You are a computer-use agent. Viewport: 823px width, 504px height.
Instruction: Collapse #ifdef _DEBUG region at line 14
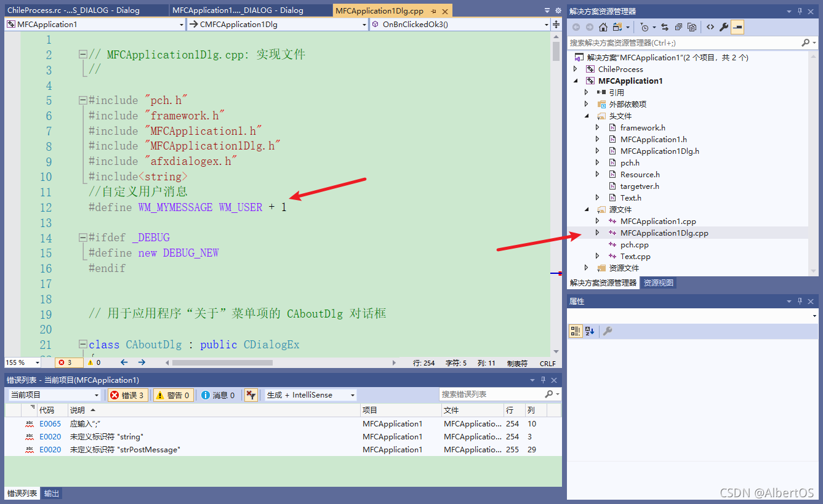coord(82,238)
